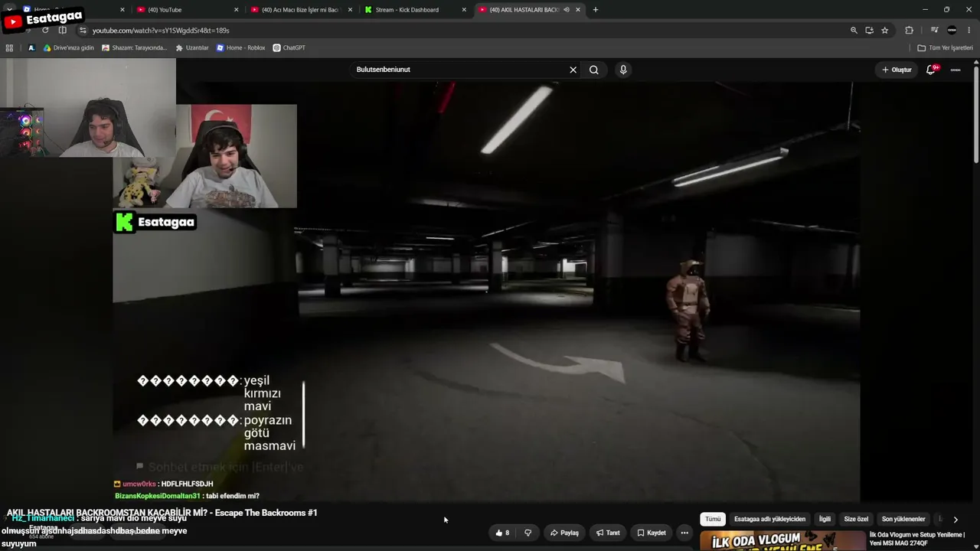Open the apps grid in the bookmarks bar
980x551 pixels.
pos(9,47)
